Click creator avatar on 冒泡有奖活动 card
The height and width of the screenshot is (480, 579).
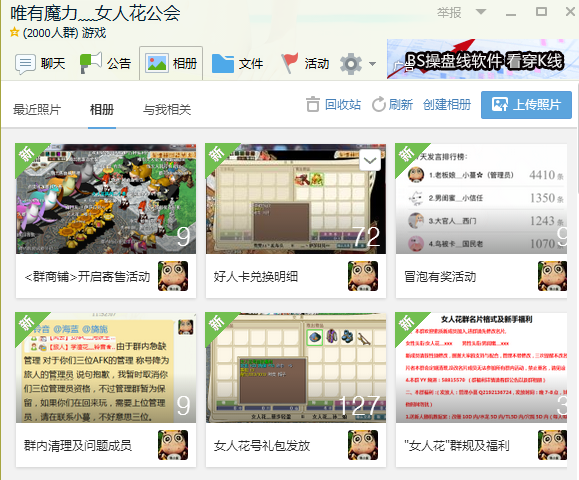[552, 276]
